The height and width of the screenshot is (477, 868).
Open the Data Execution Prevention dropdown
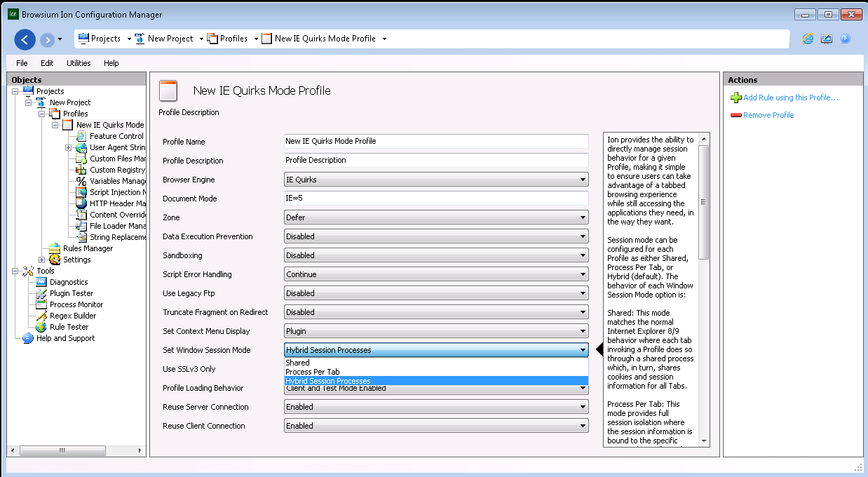(436, 236)
